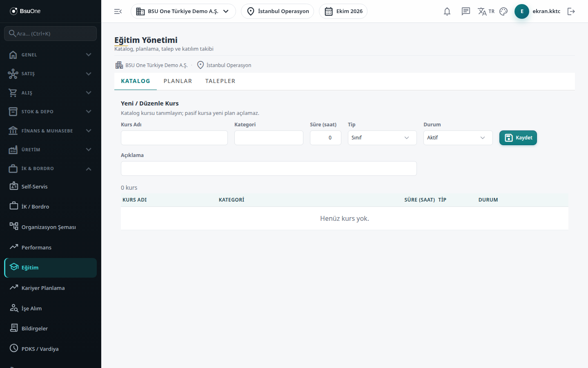Screen dimensions: 588x368
Task: Focus the Kategori input field
Action: (x=269, y=138)
